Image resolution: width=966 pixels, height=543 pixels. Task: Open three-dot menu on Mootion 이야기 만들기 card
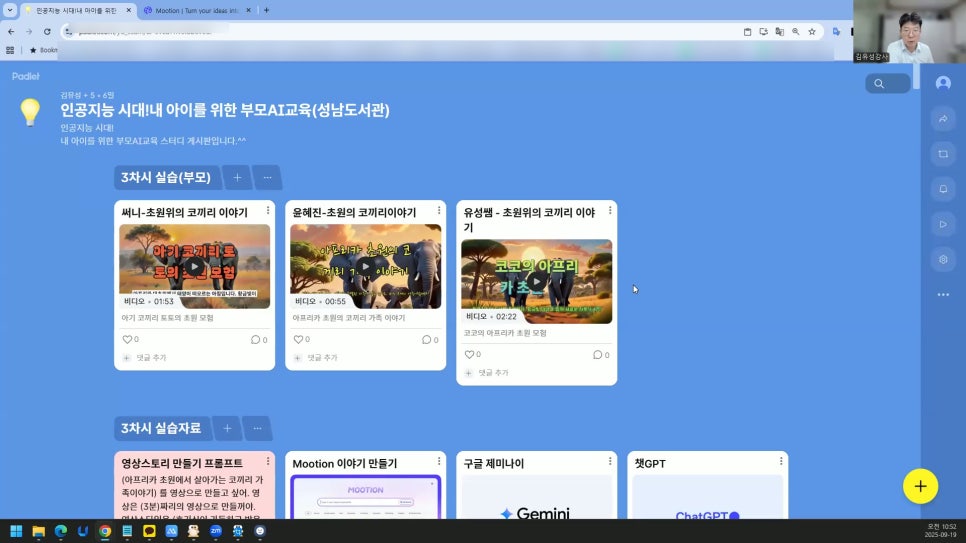(x=439, y=462)
